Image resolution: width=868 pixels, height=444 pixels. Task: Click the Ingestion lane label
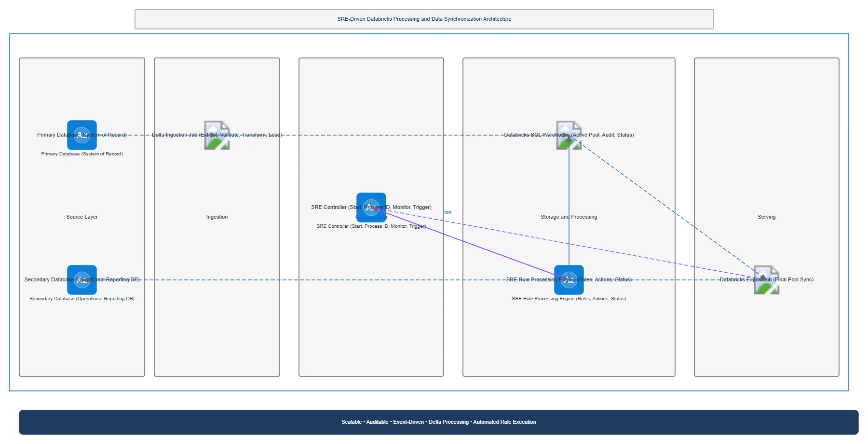point(217,217)
